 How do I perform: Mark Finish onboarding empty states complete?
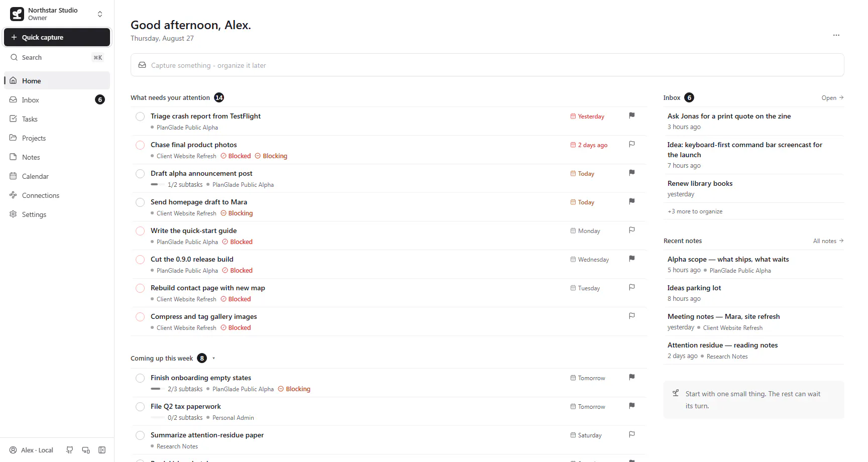(140, 378)
